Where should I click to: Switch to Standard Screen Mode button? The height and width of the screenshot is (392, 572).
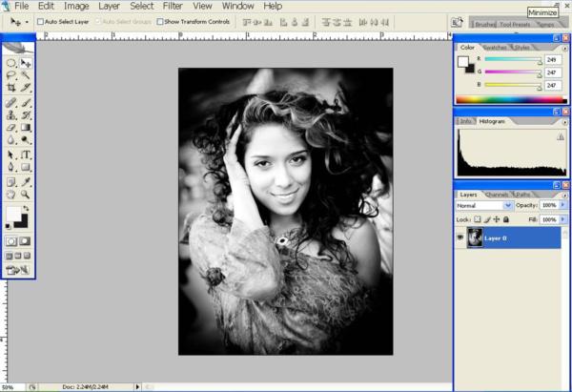click(x=9, y=256)
